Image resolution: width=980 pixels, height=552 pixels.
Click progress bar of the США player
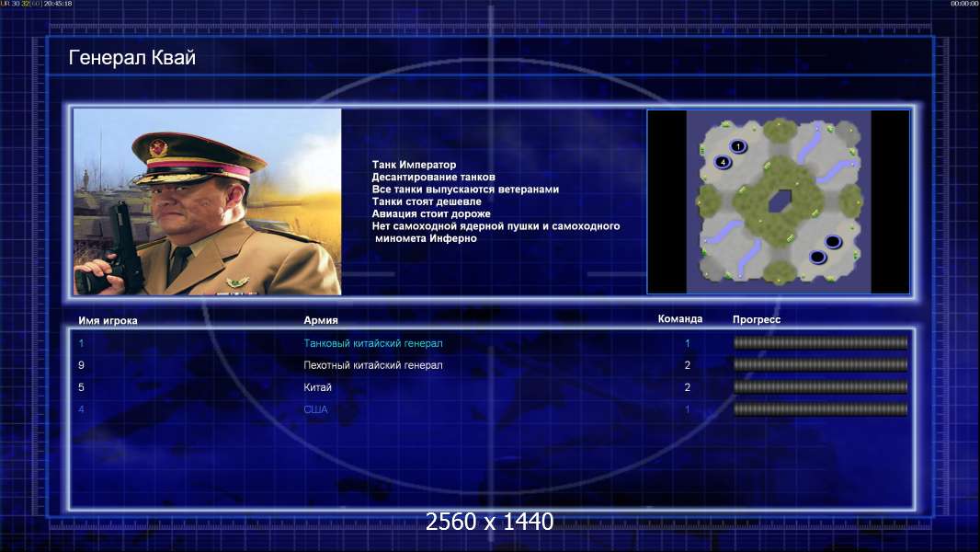pos(821,409)
